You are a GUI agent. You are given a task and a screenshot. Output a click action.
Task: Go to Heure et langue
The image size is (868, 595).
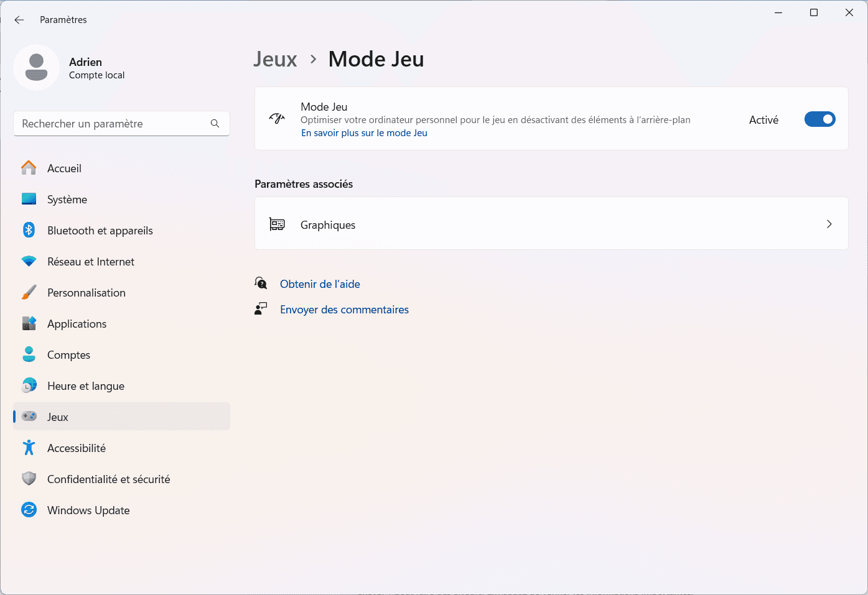point(121,386)
